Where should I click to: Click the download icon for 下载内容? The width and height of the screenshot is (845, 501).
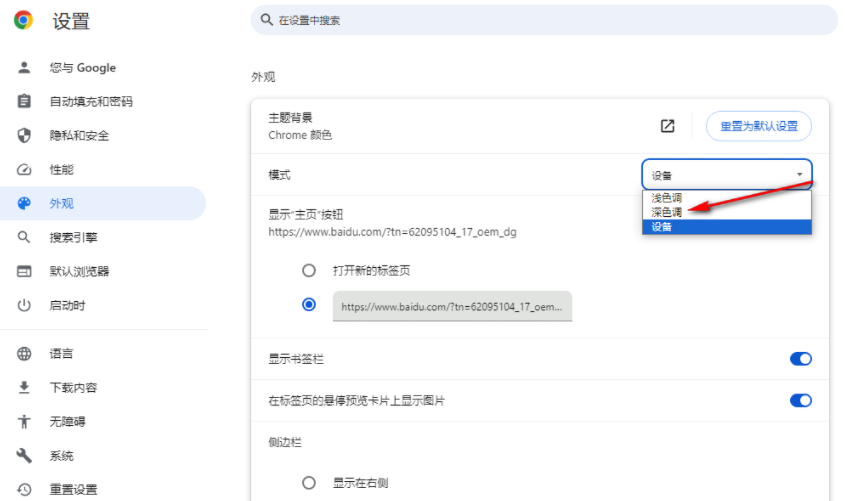coord(24,387)
